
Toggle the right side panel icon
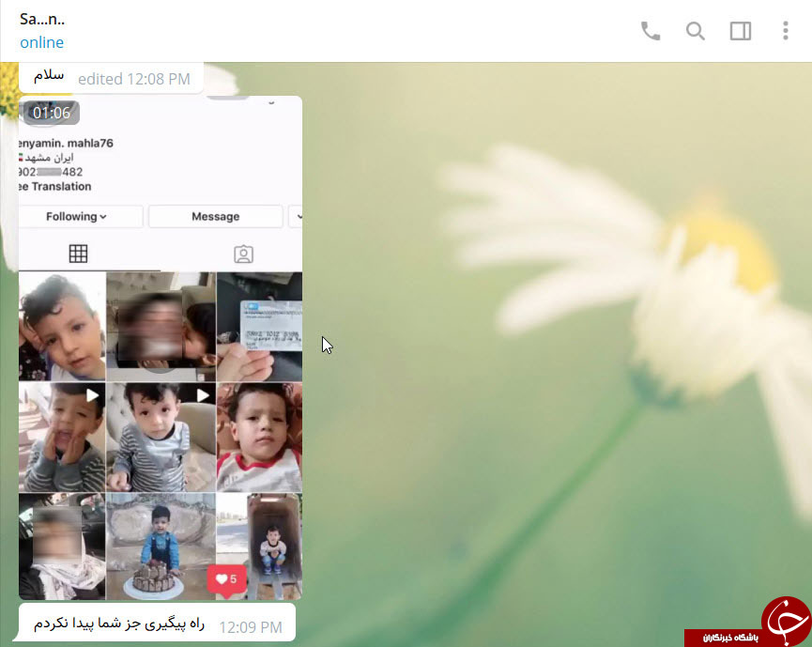click(x=741, y=31)
